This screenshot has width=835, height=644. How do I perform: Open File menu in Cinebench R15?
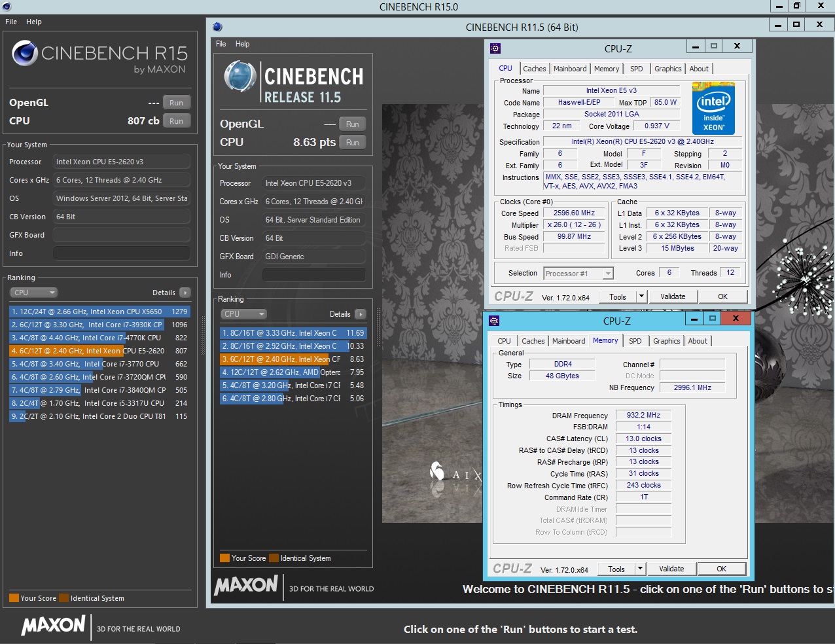click(x=11, y=22)
